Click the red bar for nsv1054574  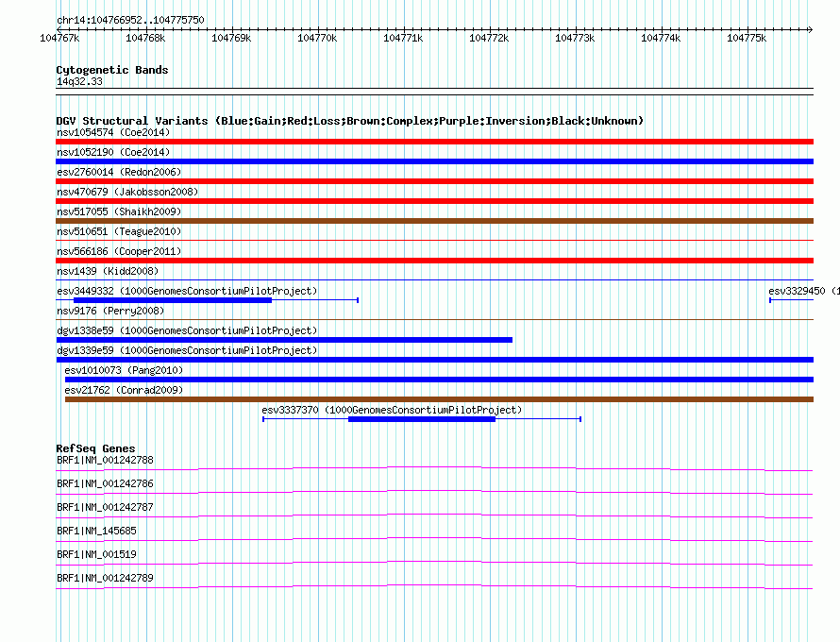pos(434,142)
